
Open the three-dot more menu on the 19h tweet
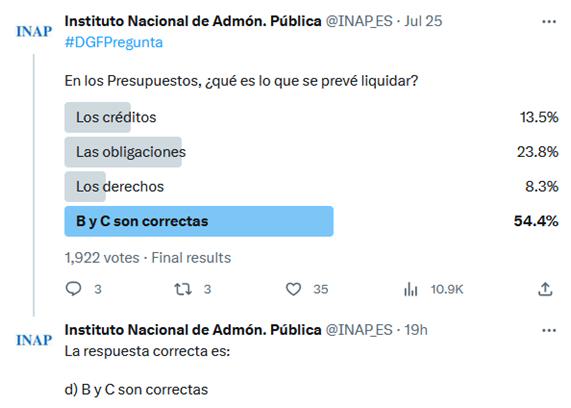(x=549, y=331)
